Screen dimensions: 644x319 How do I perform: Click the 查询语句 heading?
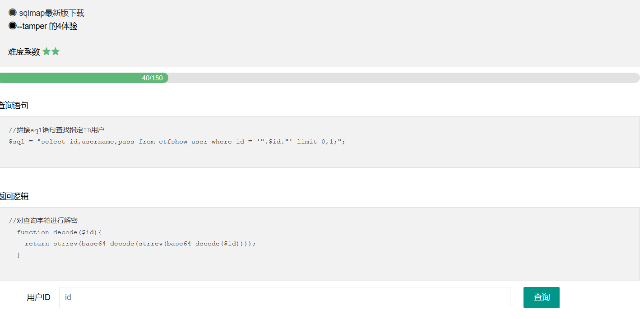tap(14, 106)
